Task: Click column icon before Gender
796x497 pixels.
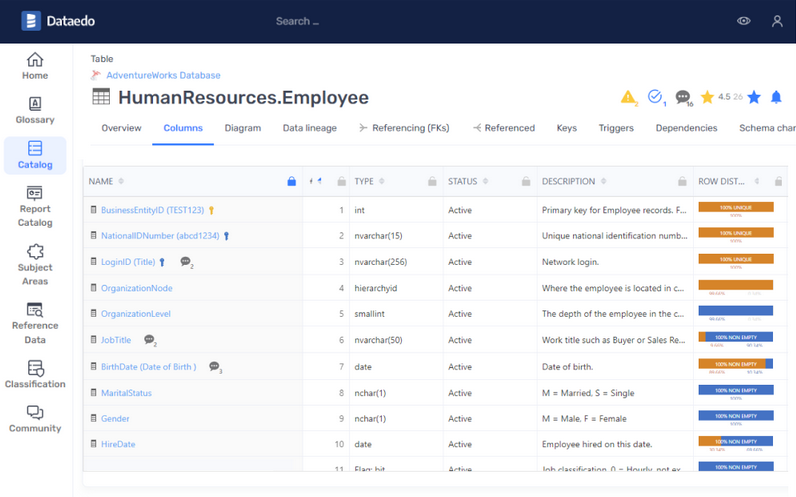Action: coord(93,418)
